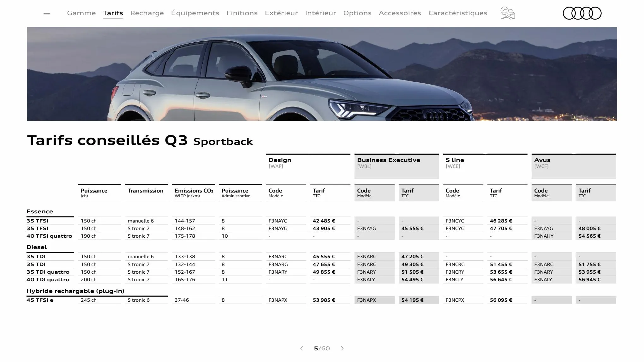
Task: Click transmission S tronic 6
Action: coord(139,300)
